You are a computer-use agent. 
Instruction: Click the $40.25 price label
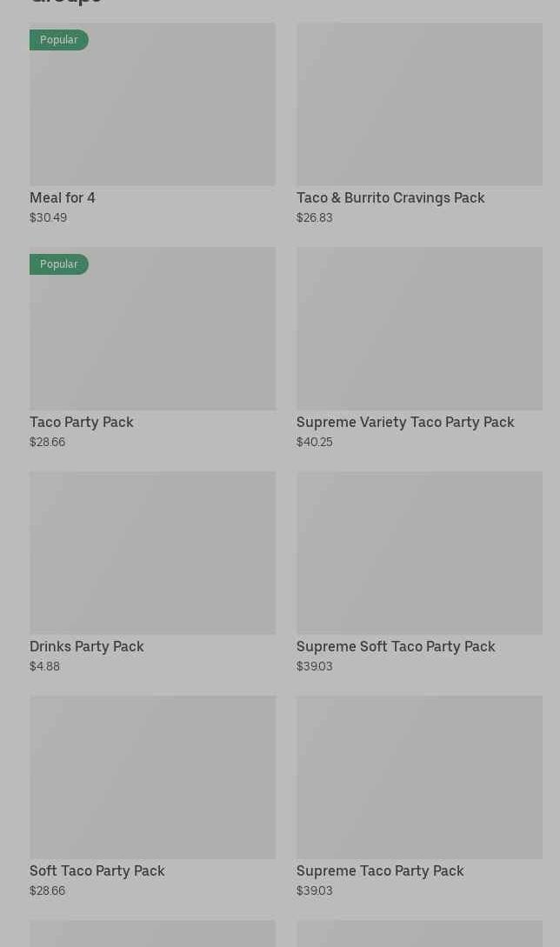(314, 443)
